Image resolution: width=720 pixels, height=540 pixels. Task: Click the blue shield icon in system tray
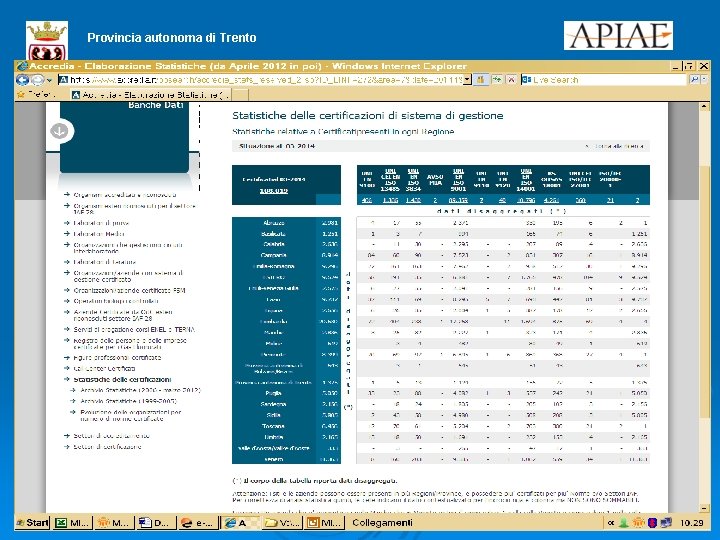652,523
